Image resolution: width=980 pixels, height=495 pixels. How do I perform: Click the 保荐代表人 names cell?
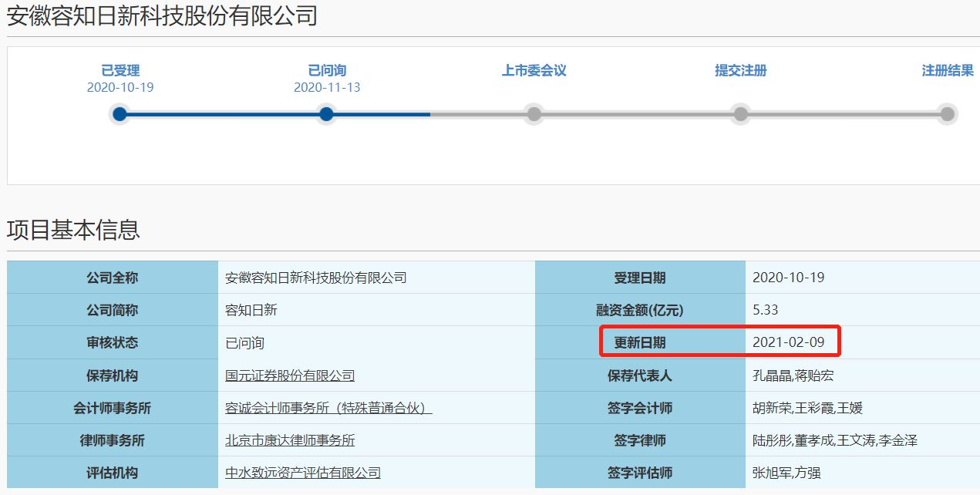point(793,375)
